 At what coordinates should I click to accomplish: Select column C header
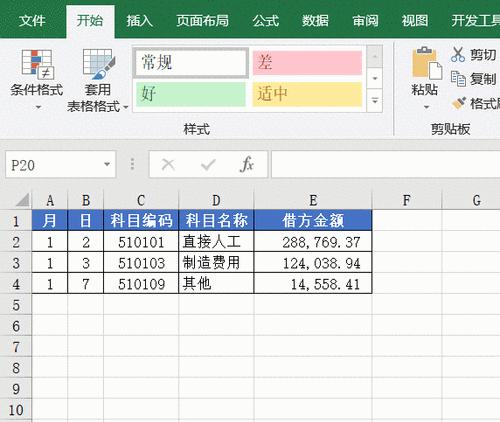[x=141, y=200]
